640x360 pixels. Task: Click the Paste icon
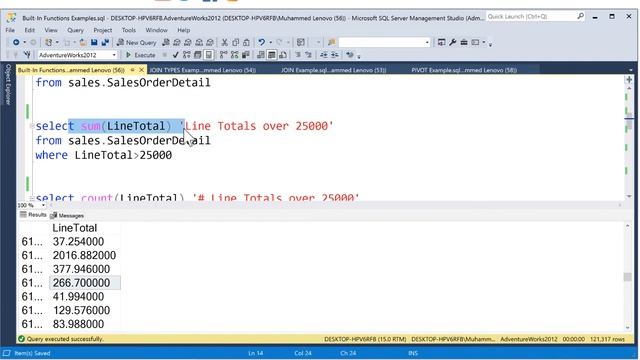tap(247, 42)
